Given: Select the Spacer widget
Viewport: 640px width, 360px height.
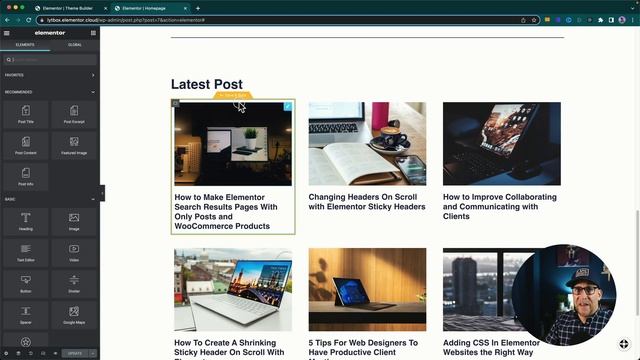Looking at the screenshot, I should 26,315.
